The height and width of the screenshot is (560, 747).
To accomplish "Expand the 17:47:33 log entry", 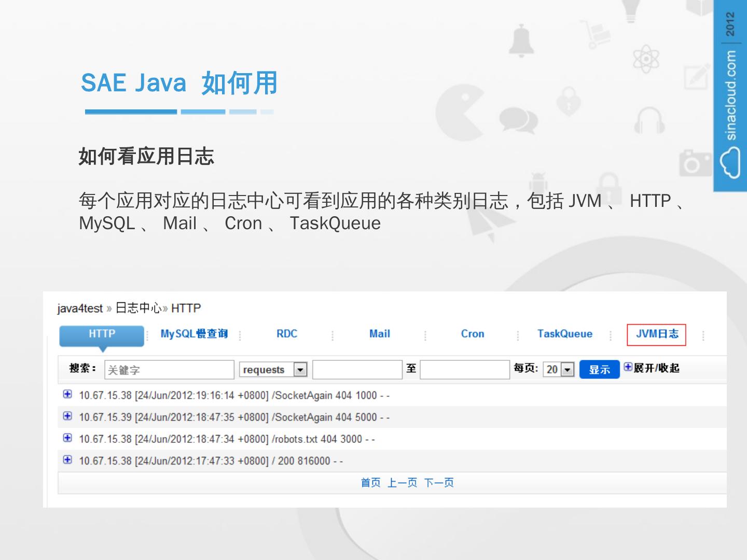I will (67, 459).
